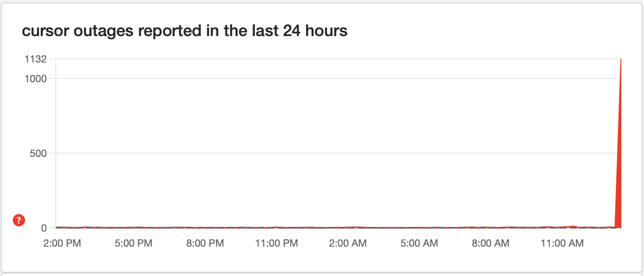
Task: Select the 5:00 AM time axis label
Action: (419, 243)
